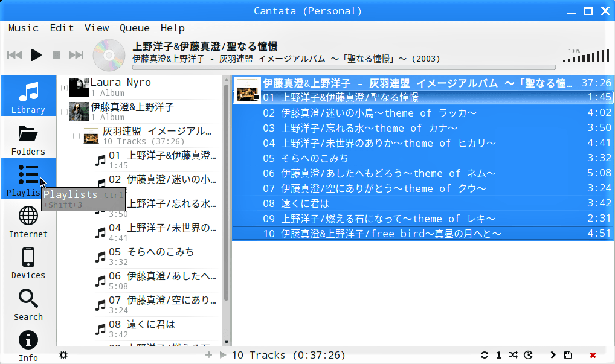Switch to Playlists sidebar view
Viewport: 615px width, 364px height.
28,178
